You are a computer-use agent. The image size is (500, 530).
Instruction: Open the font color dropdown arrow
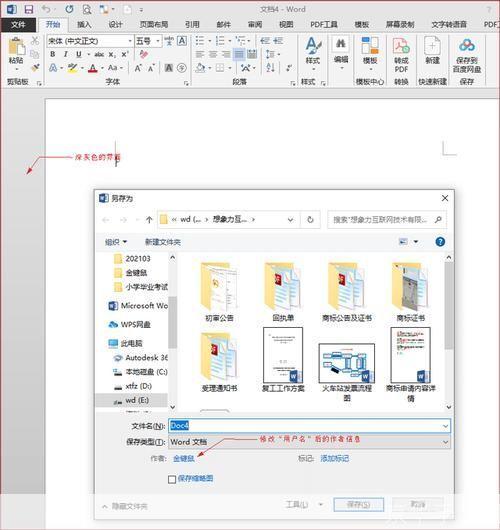tap(102, 69)
